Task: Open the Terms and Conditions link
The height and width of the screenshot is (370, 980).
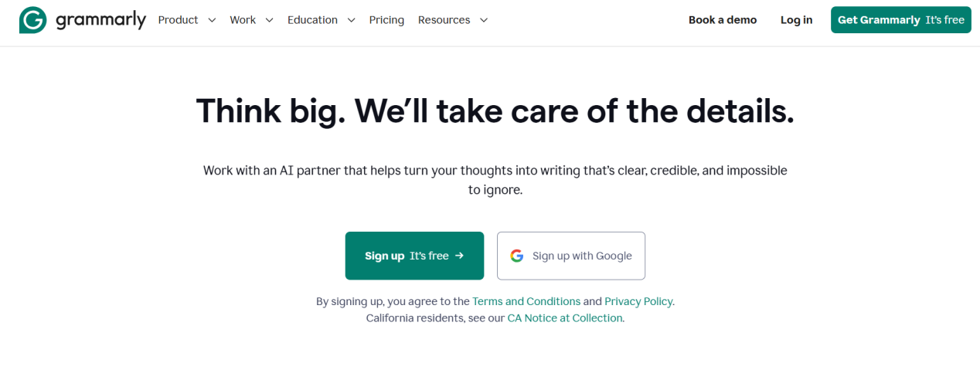Action: click(526, 301)
